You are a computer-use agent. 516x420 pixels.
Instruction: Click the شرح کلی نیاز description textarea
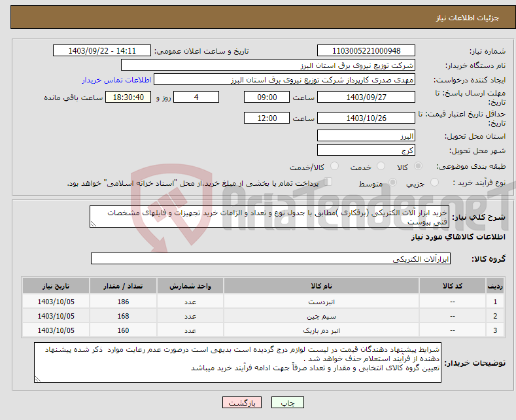point(269,217)
